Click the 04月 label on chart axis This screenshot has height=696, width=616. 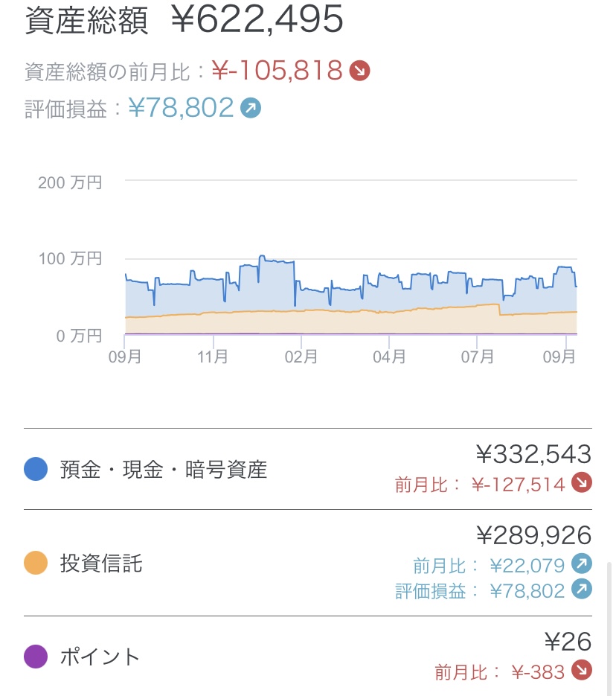click(389, 357)
